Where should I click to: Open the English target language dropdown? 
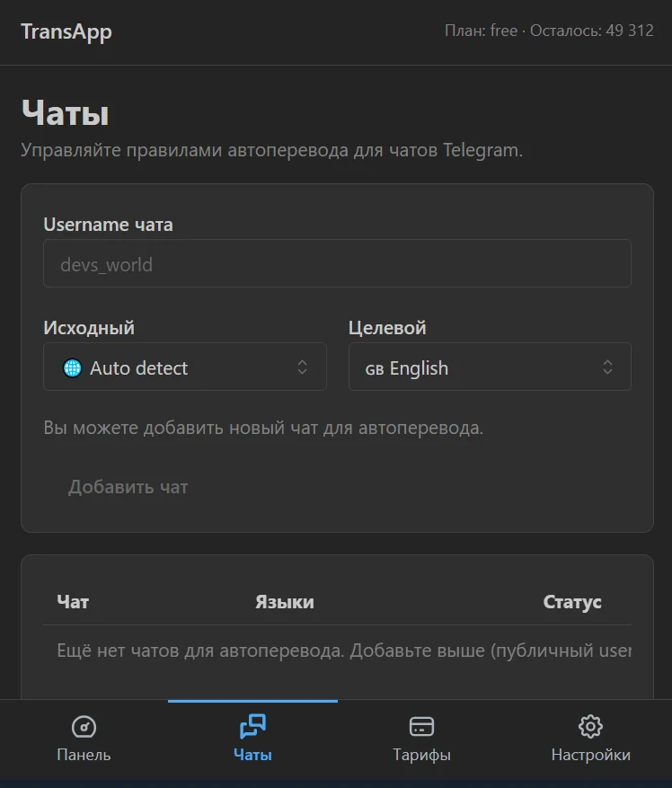[x=490, y=367]
